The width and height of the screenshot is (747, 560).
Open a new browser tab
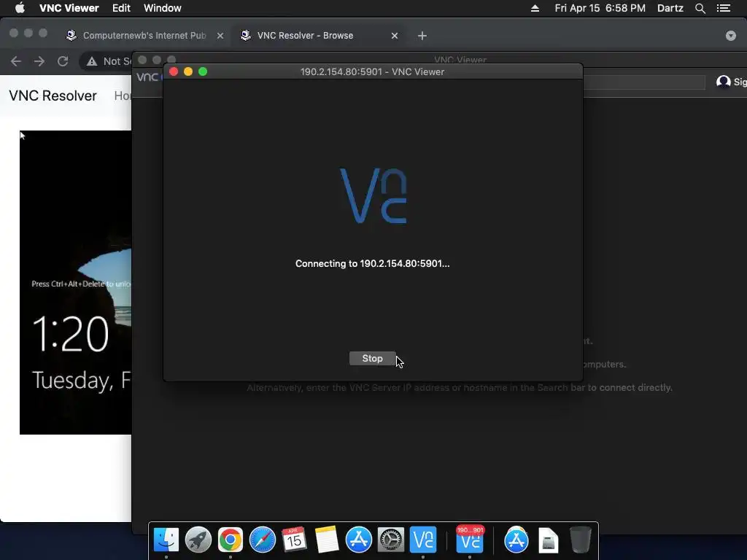(422, 36)
